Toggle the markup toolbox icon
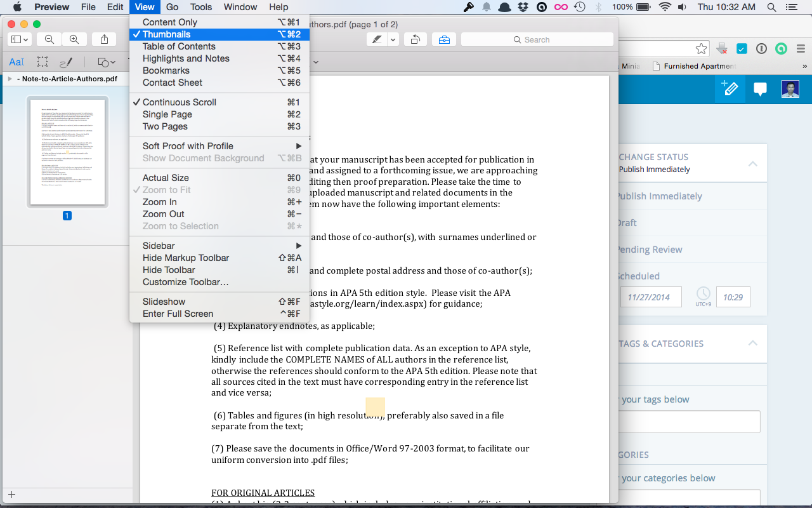This screenshot has height=508, width=812. click(x=444, y=39)
